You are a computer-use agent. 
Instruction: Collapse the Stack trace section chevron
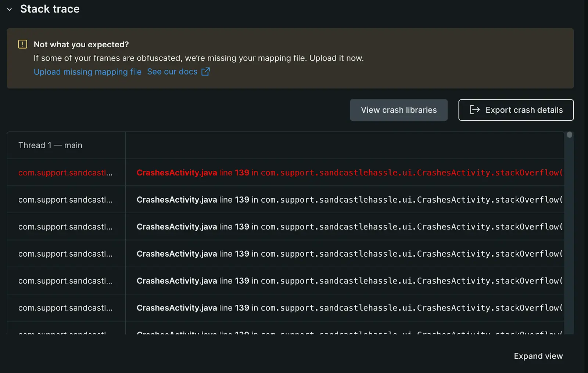10,10
